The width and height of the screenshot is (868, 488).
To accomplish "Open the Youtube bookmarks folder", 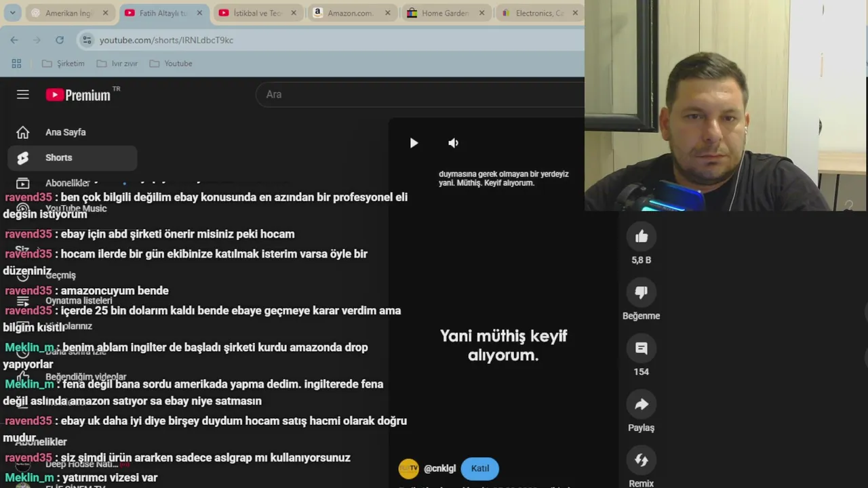I will [171, 63].
